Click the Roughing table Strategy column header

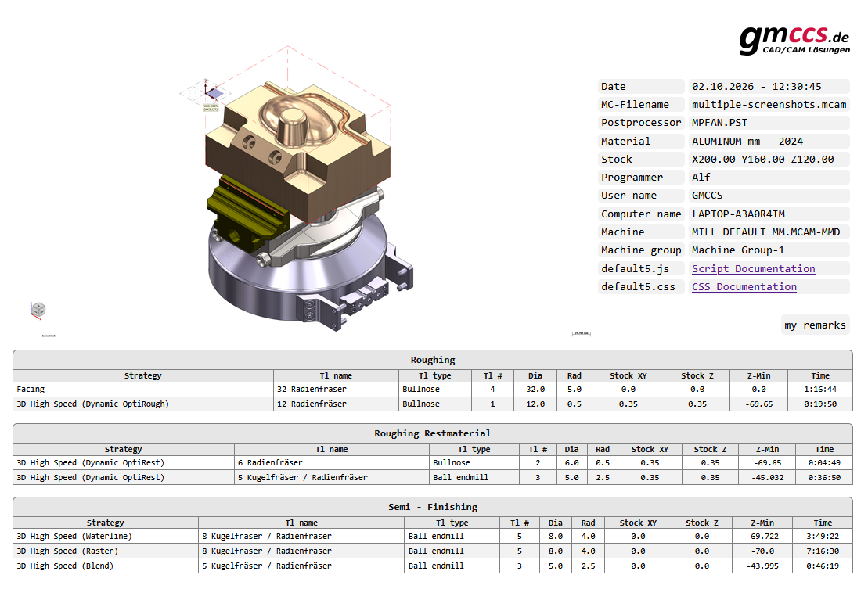click(143, 376)
